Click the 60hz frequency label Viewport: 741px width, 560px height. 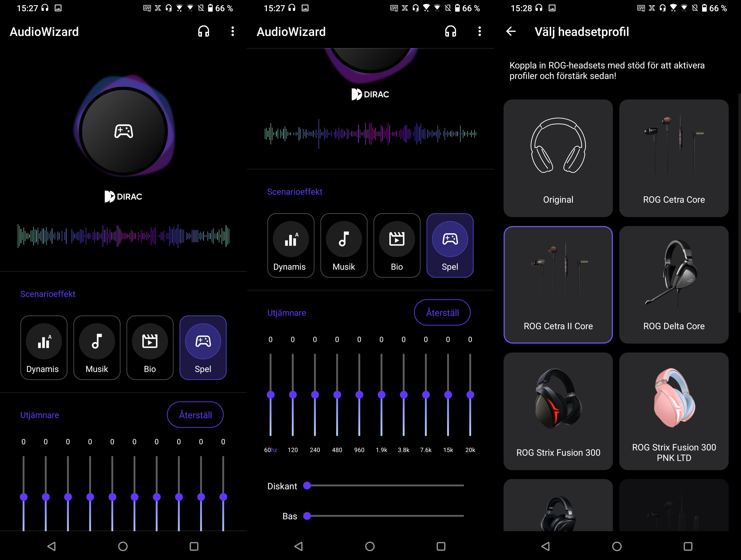pos(270,450)
